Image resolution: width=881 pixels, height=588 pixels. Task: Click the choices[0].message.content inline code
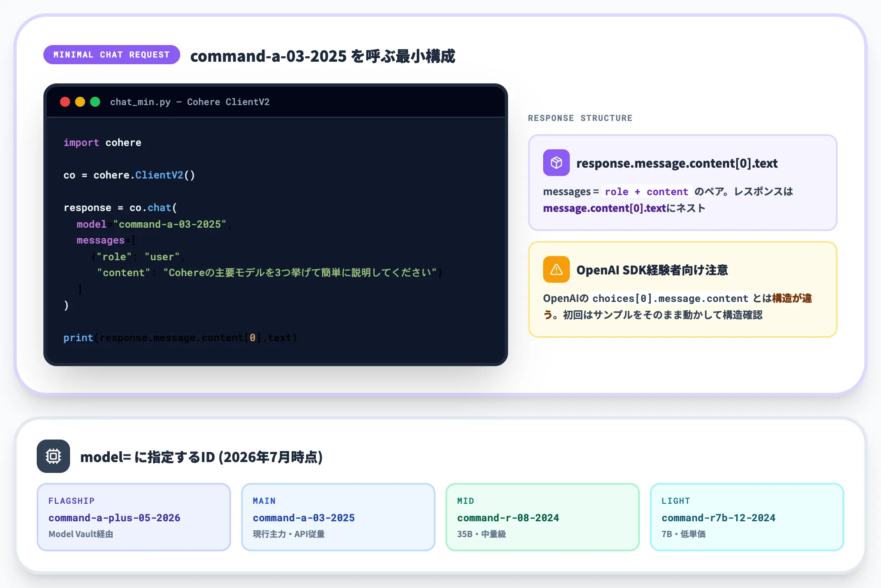click(x=670, y=299)
